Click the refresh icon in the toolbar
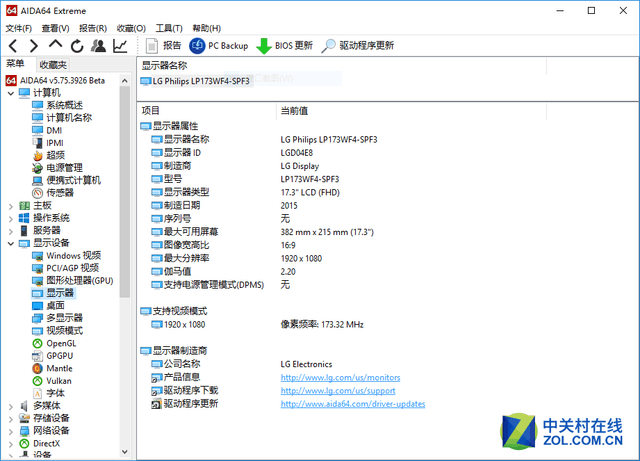Image resolution: width=640 pixels, height=461 pixels. [x=77, y=46]
